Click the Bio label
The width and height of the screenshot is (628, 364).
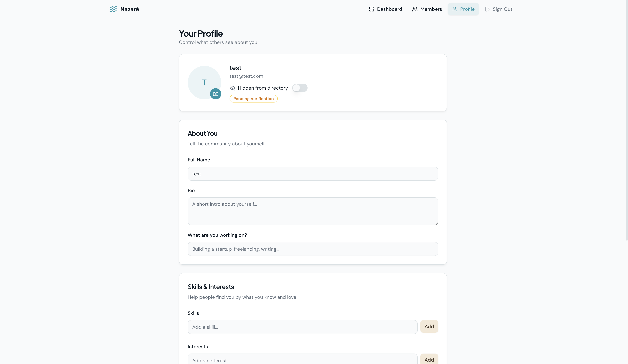click(191, 191)
